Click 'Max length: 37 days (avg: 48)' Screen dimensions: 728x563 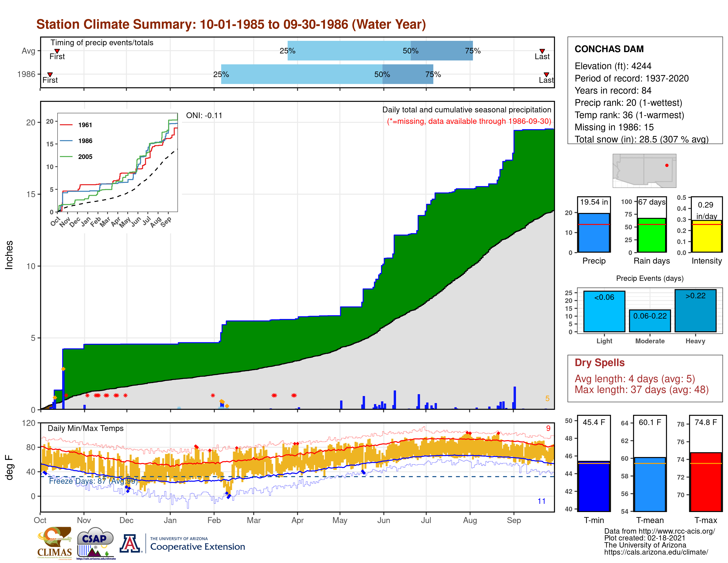tap(641, 389)
